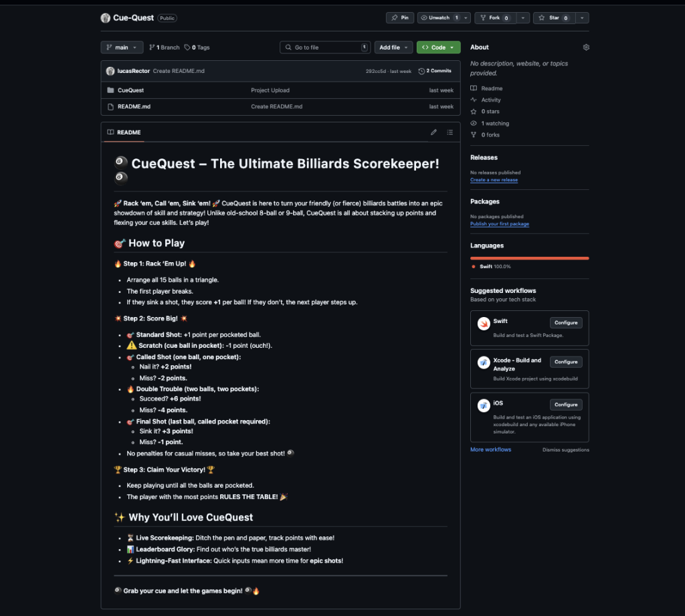Pin the Cue-Quest repository

pos(400,18)
